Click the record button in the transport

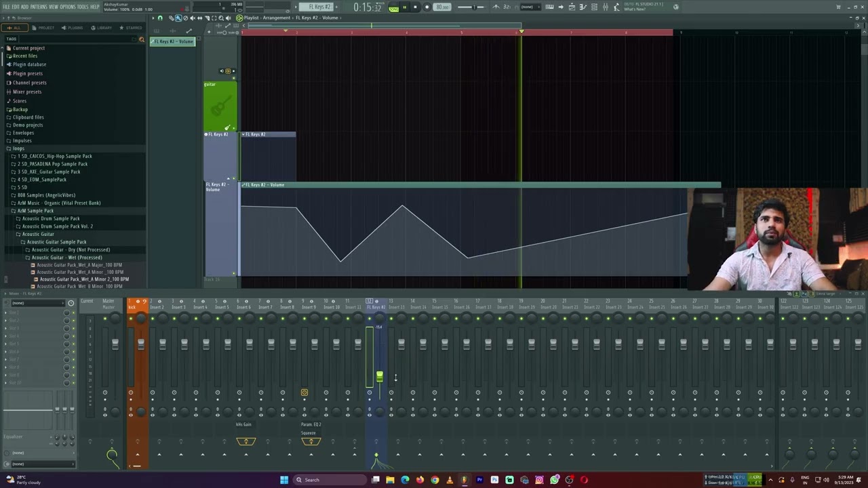point(427,7)
